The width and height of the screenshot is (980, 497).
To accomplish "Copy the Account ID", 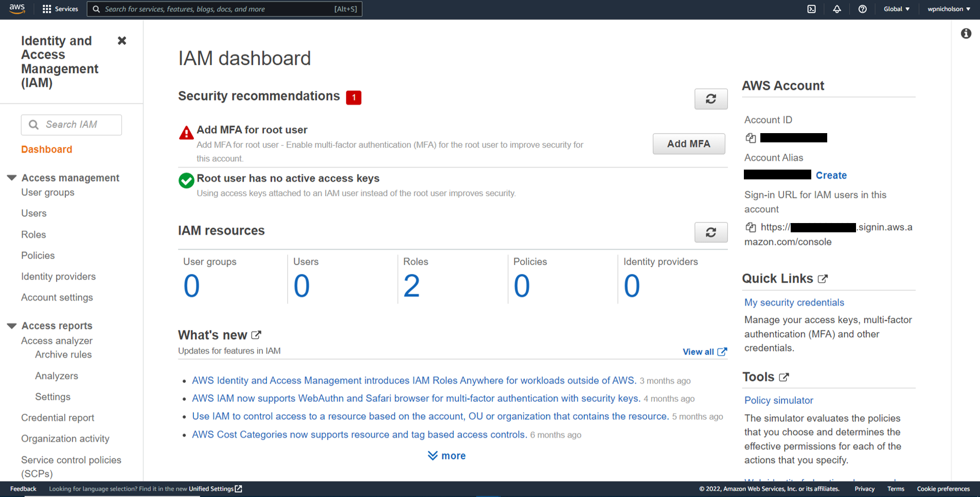I will pyautogui.click(x=751, y=138).
